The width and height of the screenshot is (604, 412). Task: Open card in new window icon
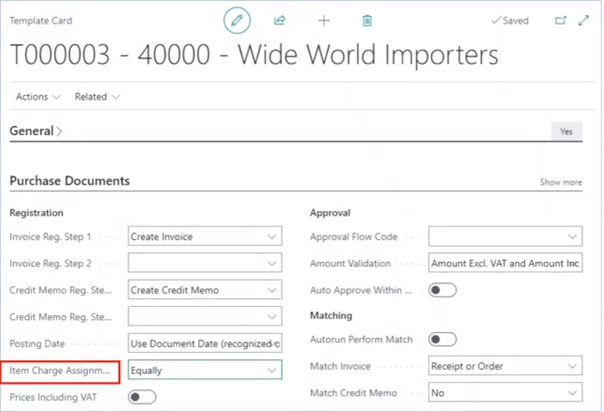[559, 20]
